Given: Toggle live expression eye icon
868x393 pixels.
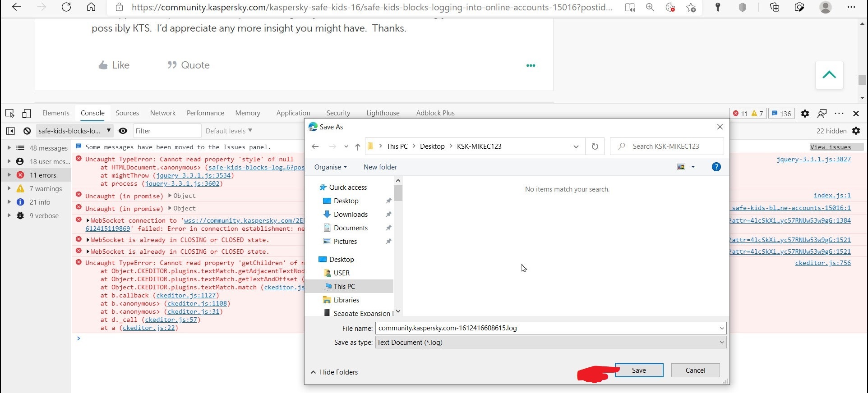Looking at the screenshot, I should [x=123, y=131].
